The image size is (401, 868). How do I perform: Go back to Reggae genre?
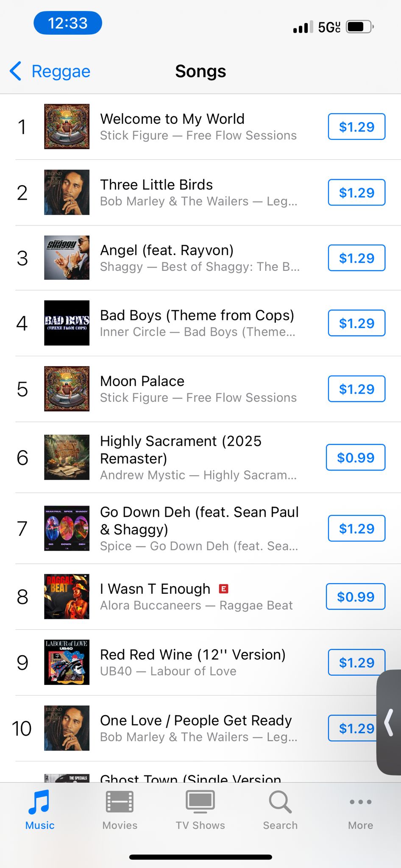50,71
